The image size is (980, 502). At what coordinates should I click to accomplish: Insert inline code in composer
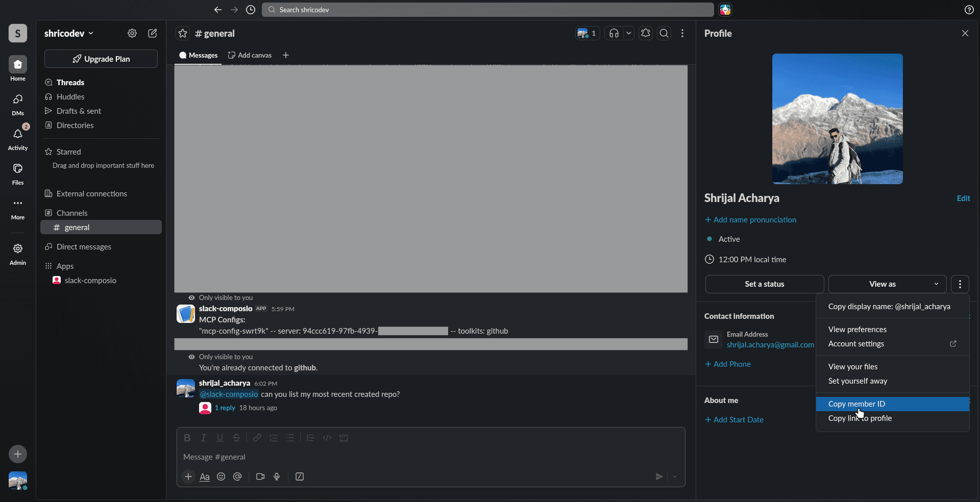pyautogui.click(x=327, y=438)
